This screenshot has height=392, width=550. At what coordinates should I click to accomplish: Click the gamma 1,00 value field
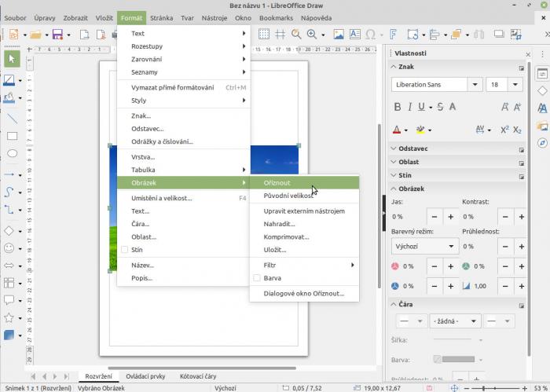tap(485, 286)
